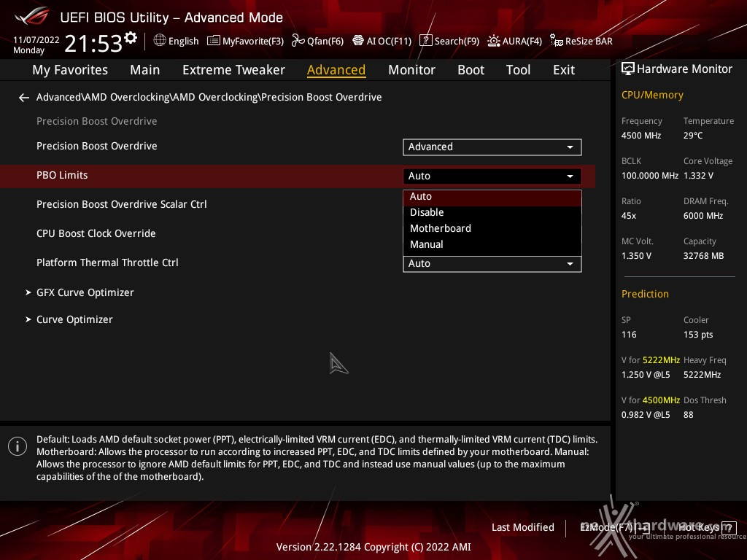This screenshot has width=747, height=560.
Task: Click the 1.350 V MC Volt value
Action: pos(636,256)
